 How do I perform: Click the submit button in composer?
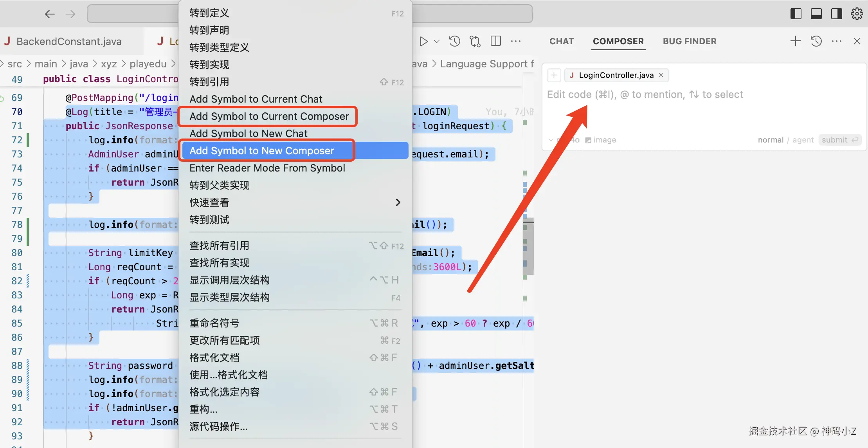839,140
